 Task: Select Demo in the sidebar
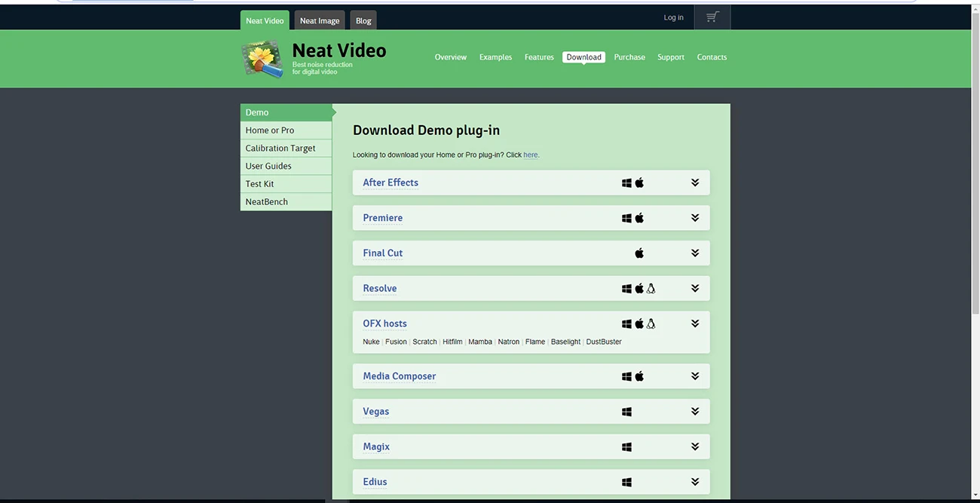point(286,112)
